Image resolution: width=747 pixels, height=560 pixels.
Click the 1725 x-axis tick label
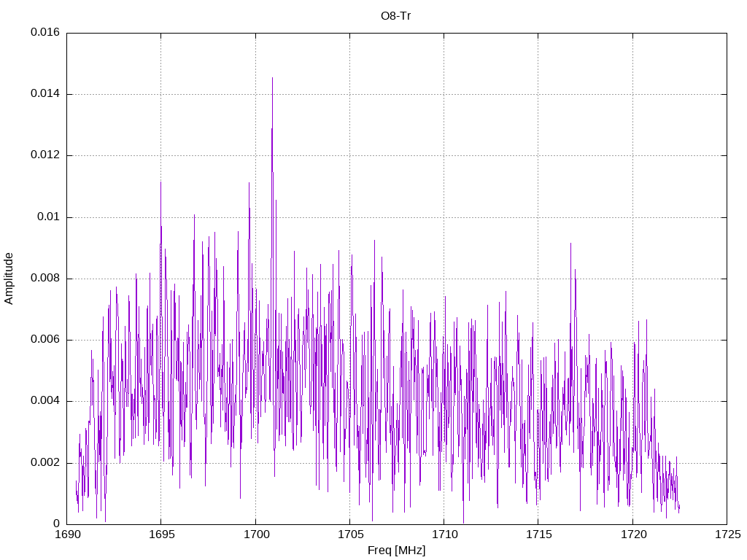[x=728, y=534]
